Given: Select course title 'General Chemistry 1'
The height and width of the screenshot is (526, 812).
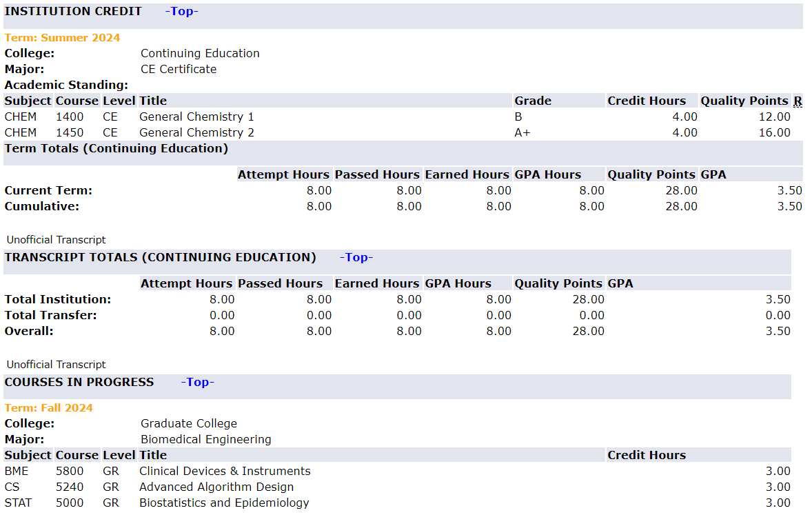Looking at the screenshot, I should (x=196, y=117).
